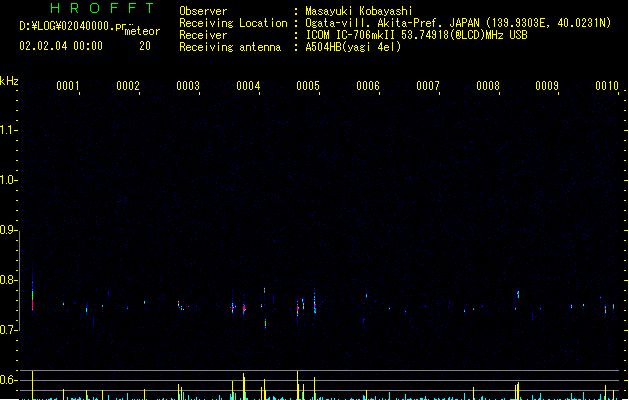Image resolution: width=629 pixels, height=400 pixels.
Task: Click the 0.7 kHz axis label
Action: coord(8,330)
